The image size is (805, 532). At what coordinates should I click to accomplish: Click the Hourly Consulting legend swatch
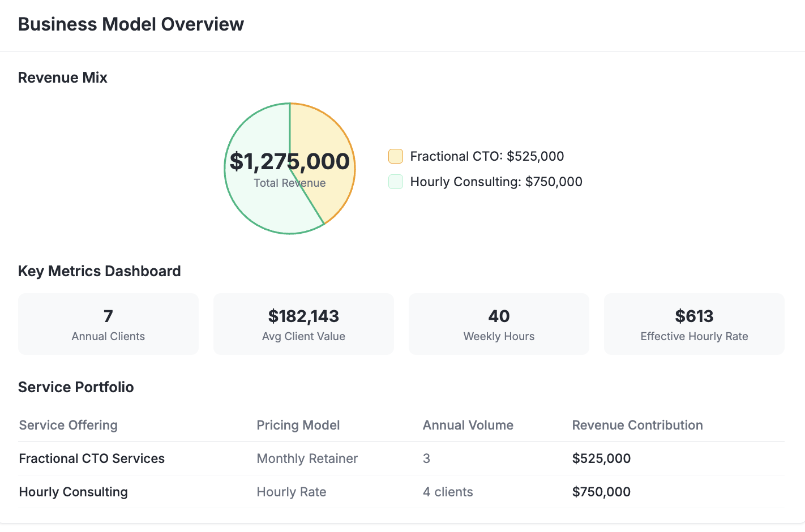pyautogui.click(x=395, y=181)
